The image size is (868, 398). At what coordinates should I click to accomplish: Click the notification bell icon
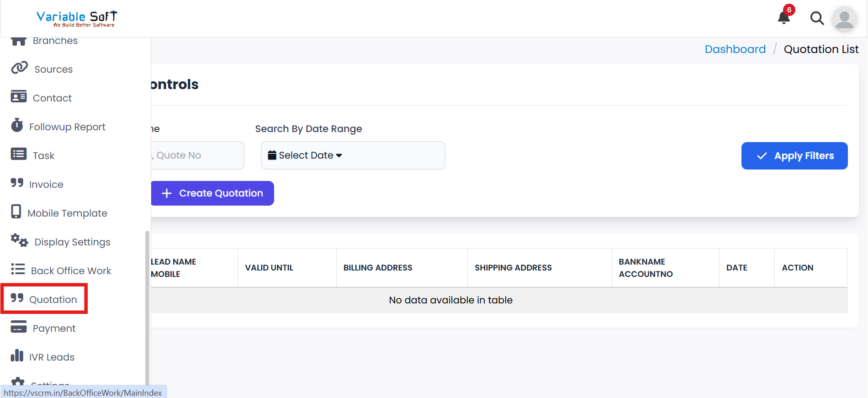click(x=784, y=18)
